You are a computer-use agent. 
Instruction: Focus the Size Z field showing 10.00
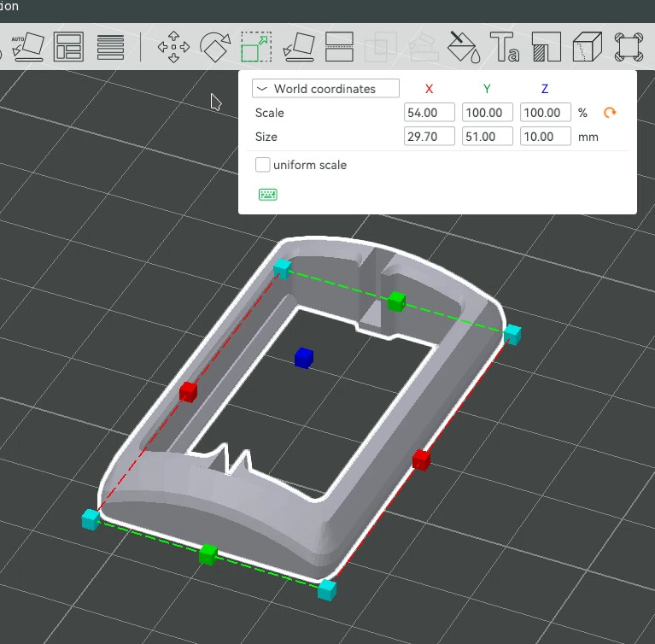pyautogui.click(x=545, y=137)
